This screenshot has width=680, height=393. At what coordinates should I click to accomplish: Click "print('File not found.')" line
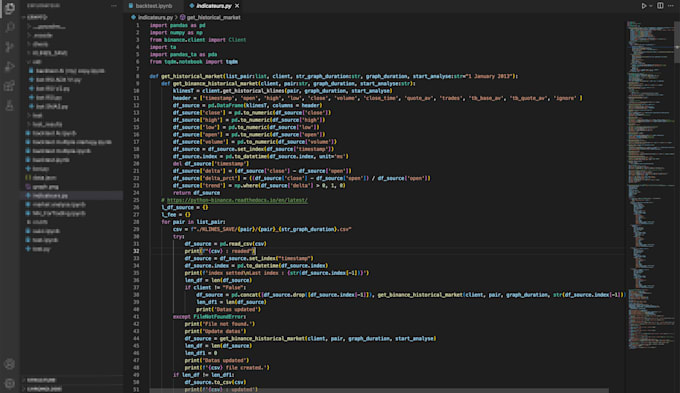[219, 324]
